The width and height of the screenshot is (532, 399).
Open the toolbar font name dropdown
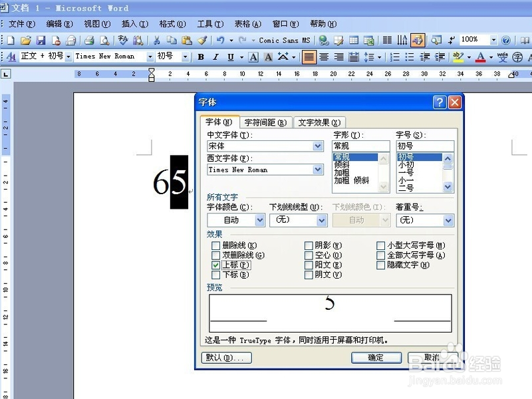pos(150,57)
